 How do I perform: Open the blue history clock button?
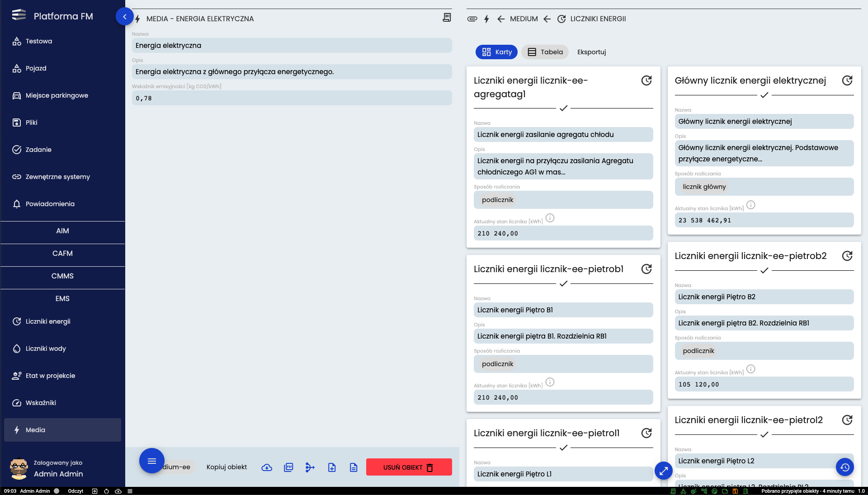[844, 467]
